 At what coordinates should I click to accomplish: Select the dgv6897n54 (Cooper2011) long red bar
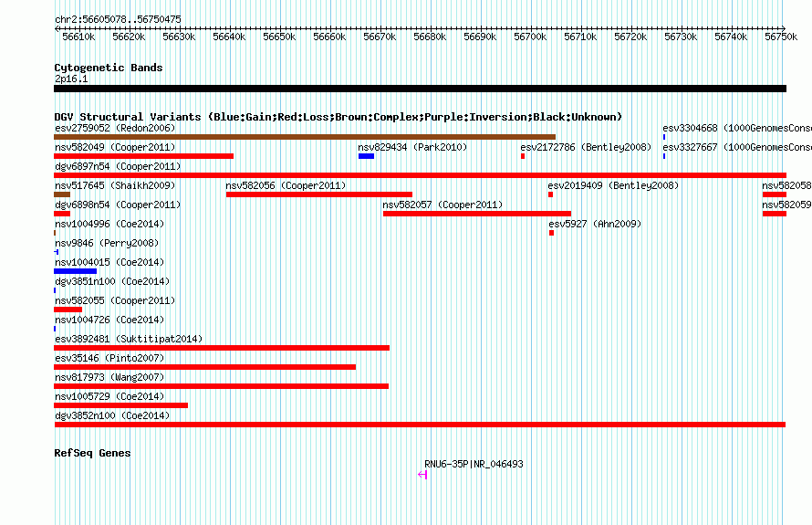pos(420,175)
